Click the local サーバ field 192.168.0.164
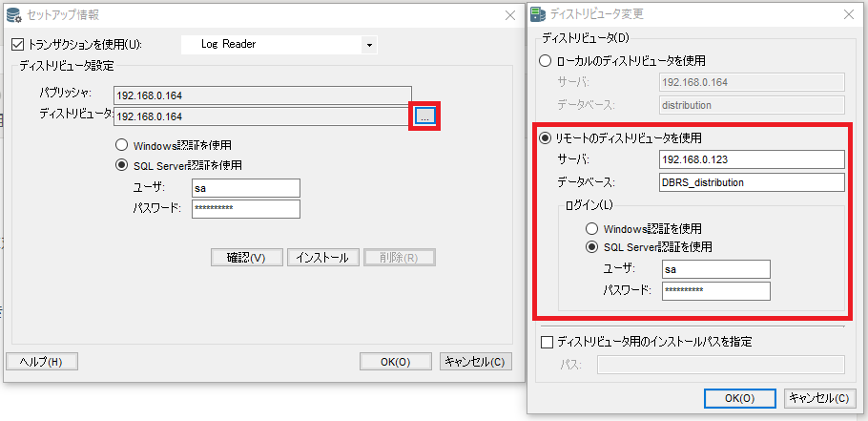868x421 pixels. pos(753,82)
